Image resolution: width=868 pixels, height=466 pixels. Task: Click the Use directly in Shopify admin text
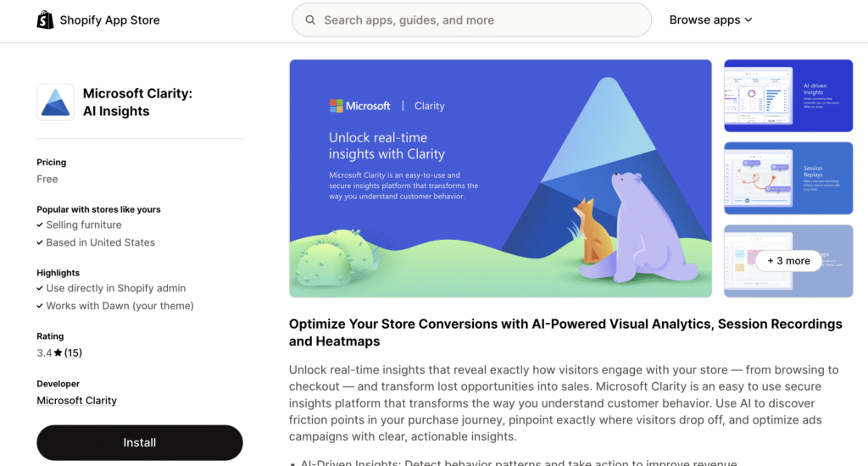pos(115,288)
